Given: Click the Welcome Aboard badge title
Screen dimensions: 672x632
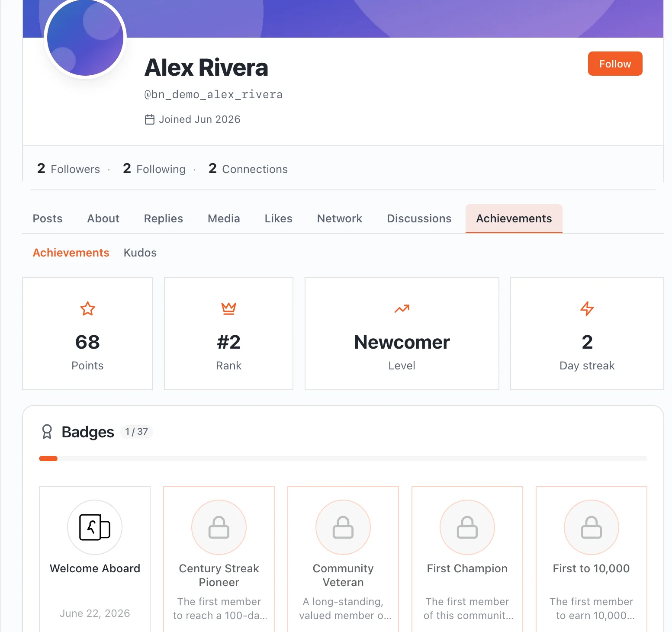Looking at the screenshot, I should (95, 568).
